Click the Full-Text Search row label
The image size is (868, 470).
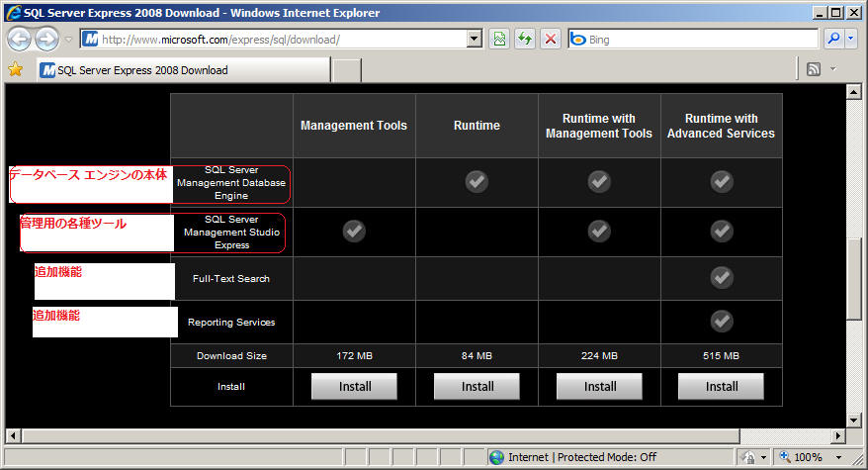pos(231,279)
